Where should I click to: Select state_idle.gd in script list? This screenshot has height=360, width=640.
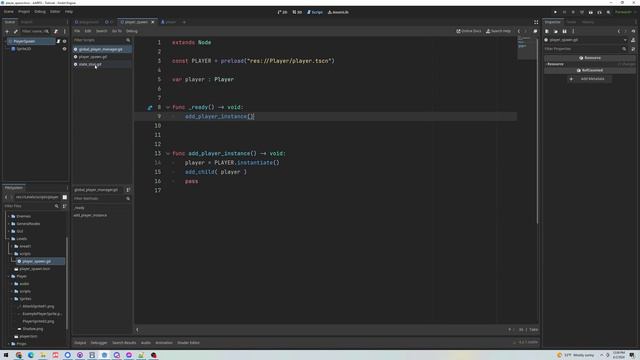(102, 64)
